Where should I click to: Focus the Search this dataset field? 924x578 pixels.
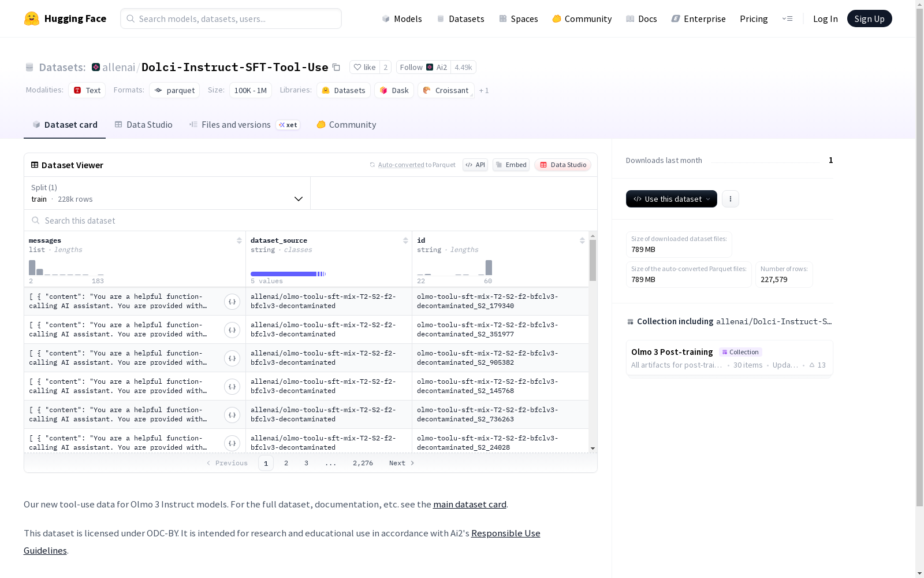click(x=311, y=220)
